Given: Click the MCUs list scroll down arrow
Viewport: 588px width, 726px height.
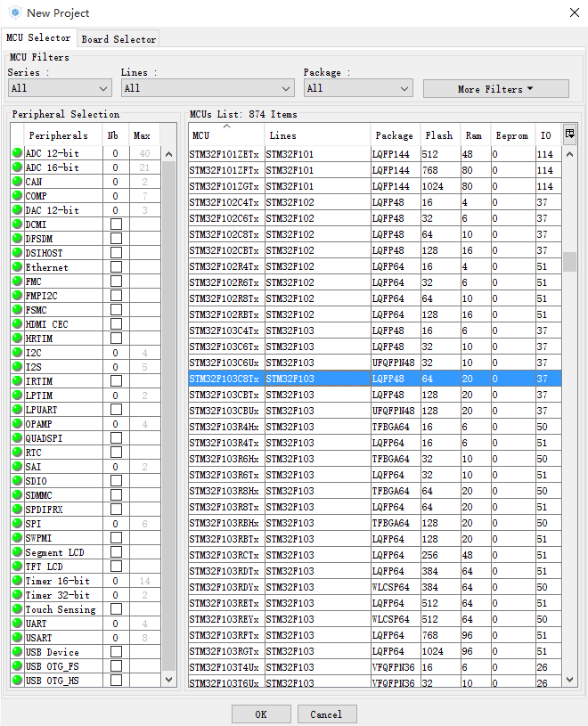Looking at the screenshot, I should coord(569,680).
